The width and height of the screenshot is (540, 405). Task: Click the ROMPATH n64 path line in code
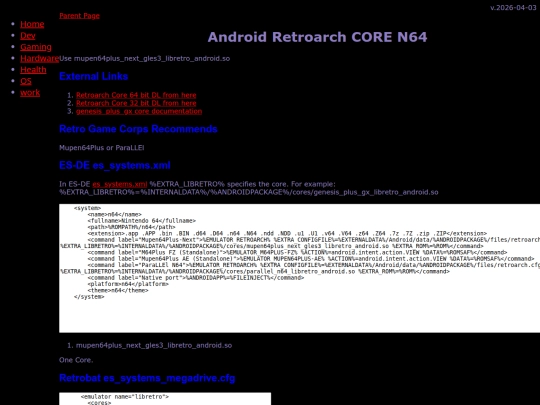point(131,227)
